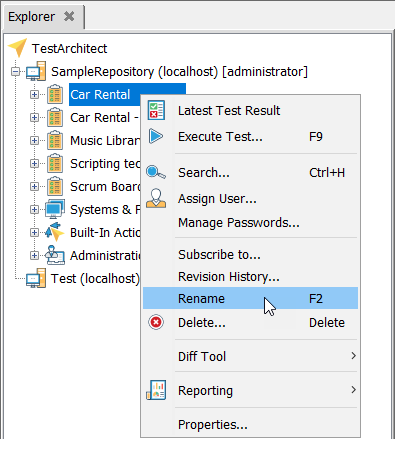Expand the Car Rental project node
This screenshot has width=395, height=450.
tap(34, 94)
